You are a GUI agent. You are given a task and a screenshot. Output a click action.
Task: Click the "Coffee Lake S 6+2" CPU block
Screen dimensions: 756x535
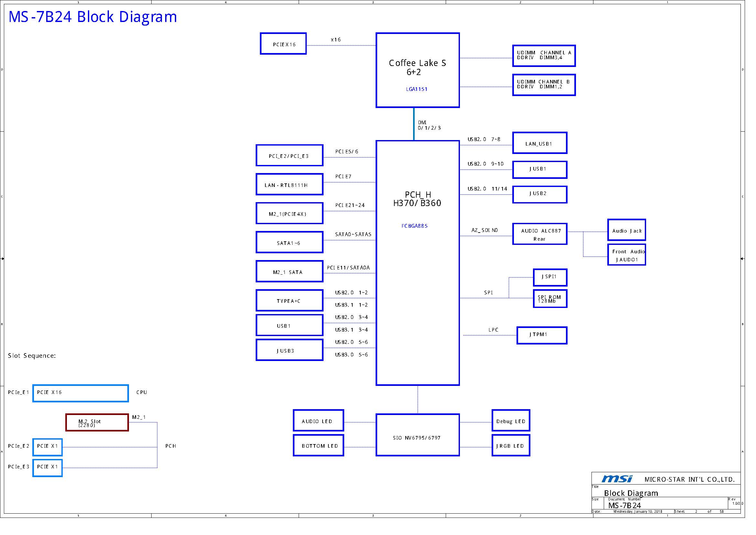(x=418, y=70)
